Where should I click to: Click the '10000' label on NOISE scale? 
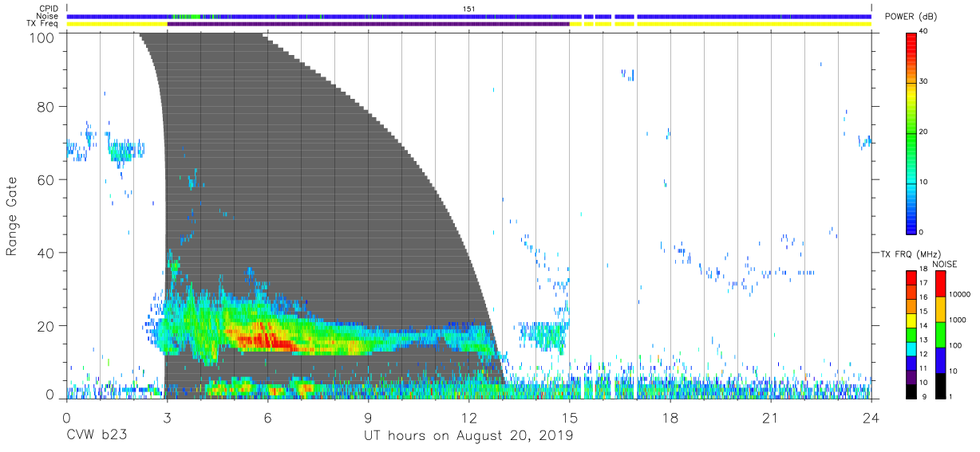961,294
